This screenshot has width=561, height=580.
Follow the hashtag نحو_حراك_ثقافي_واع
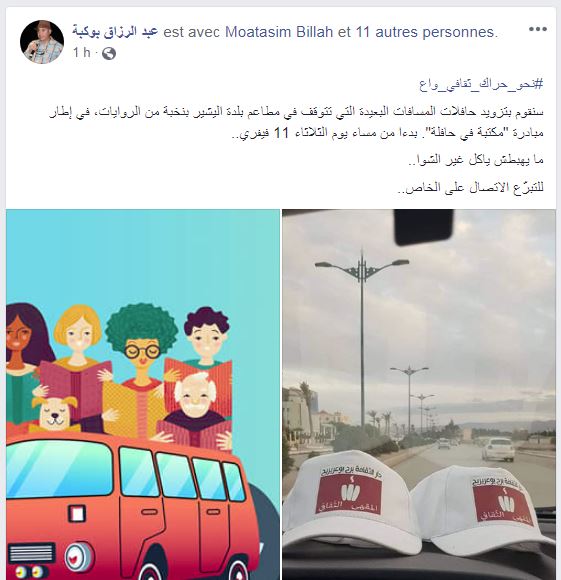pyautogui.click(x=481, y=84)
